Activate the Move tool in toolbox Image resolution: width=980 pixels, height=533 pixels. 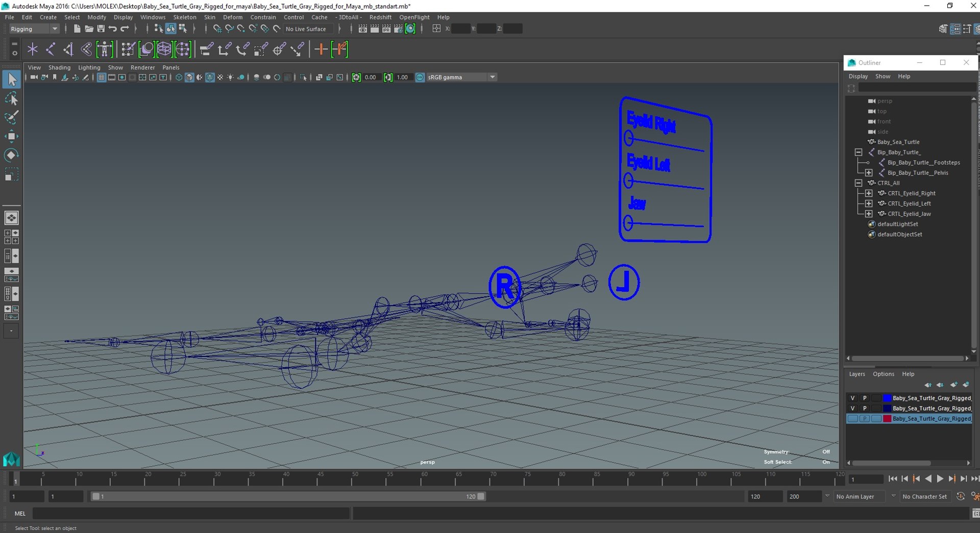(11, 136)
